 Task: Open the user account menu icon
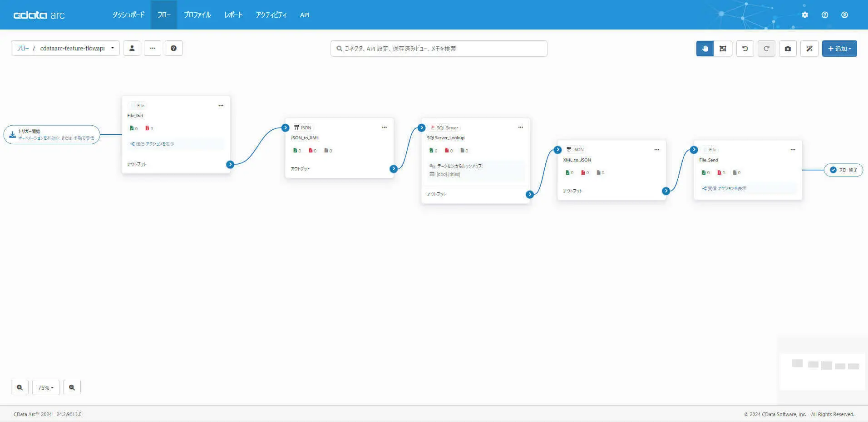point(844,15)
